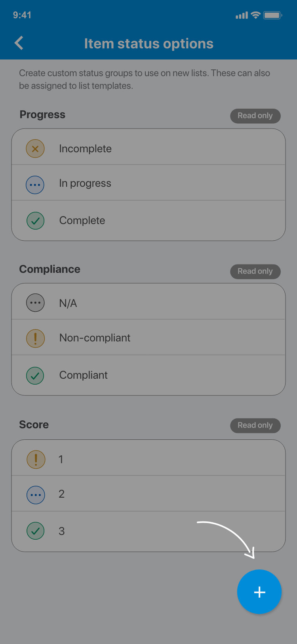Tap the green check icon for score 3
The image size is (297, 644).
(x=36, y=531)
